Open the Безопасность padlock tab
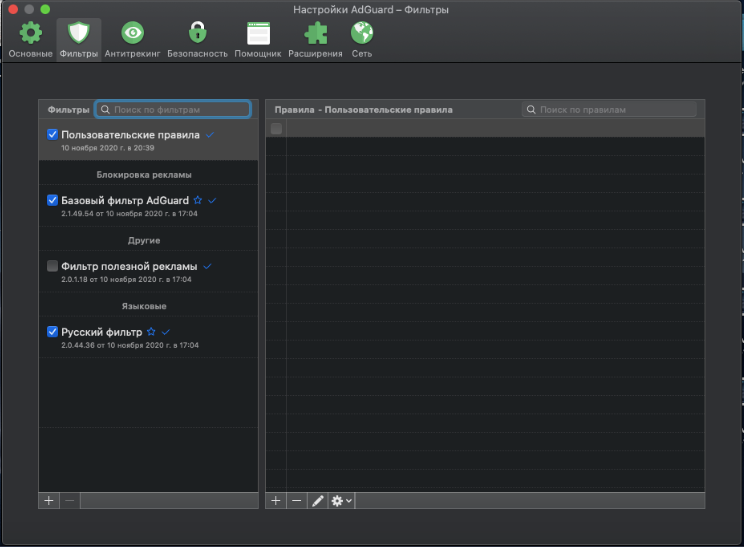 197,38
